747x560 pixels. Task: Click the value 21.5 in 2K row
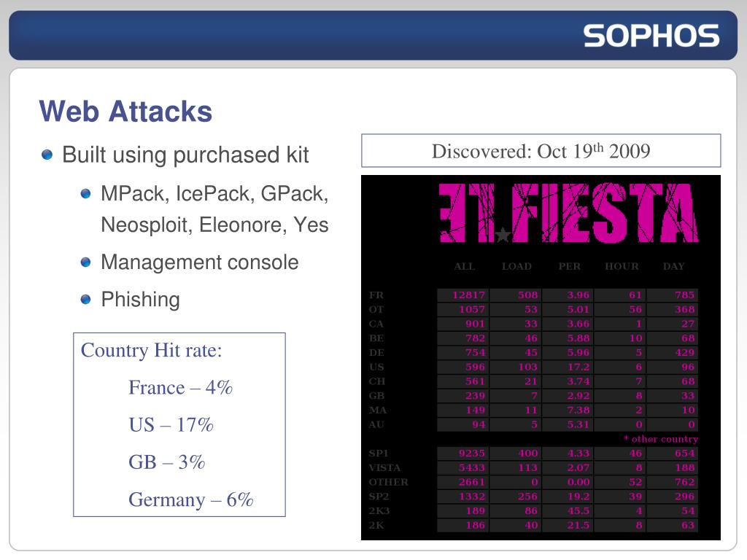(578, 525)
